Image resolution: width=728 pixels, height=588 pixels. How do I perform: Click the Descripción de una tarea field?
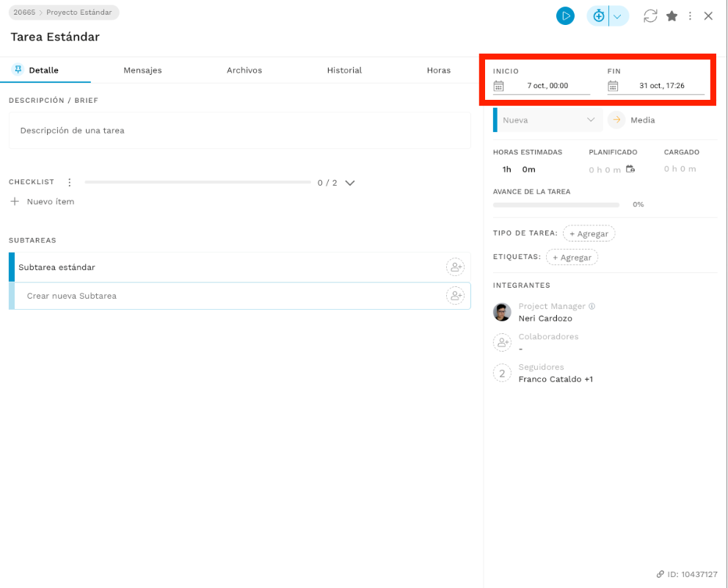(239, 131)
